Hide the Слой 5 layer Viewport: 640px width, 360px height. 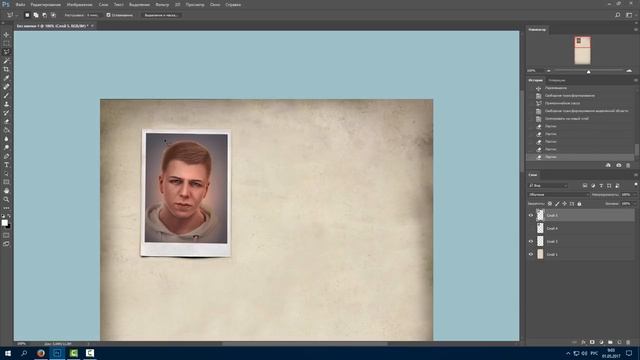point(531,215)
